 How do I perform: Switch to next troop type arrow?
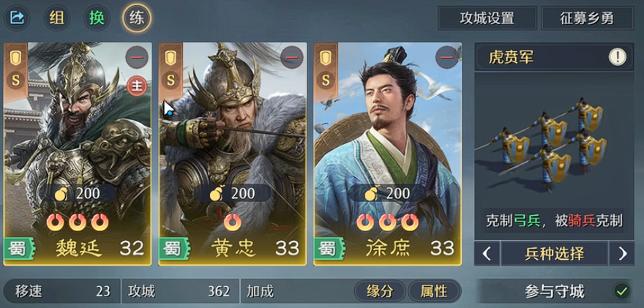(622, 253)
